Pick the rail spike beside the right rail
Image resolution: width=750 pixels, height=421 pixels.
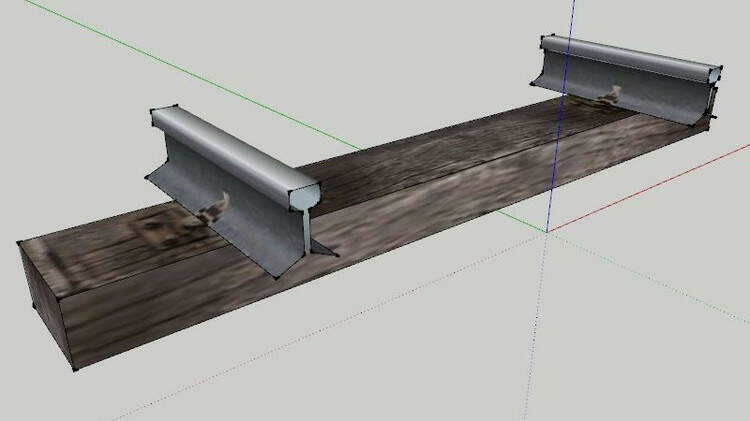609,95
